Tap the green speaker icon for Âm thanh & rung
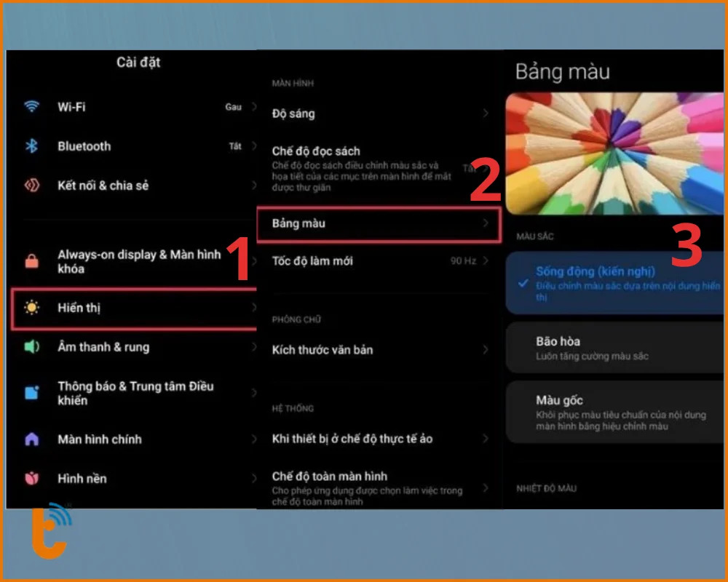The width and height of the screenshot is (728, 582). pos(31,347)
